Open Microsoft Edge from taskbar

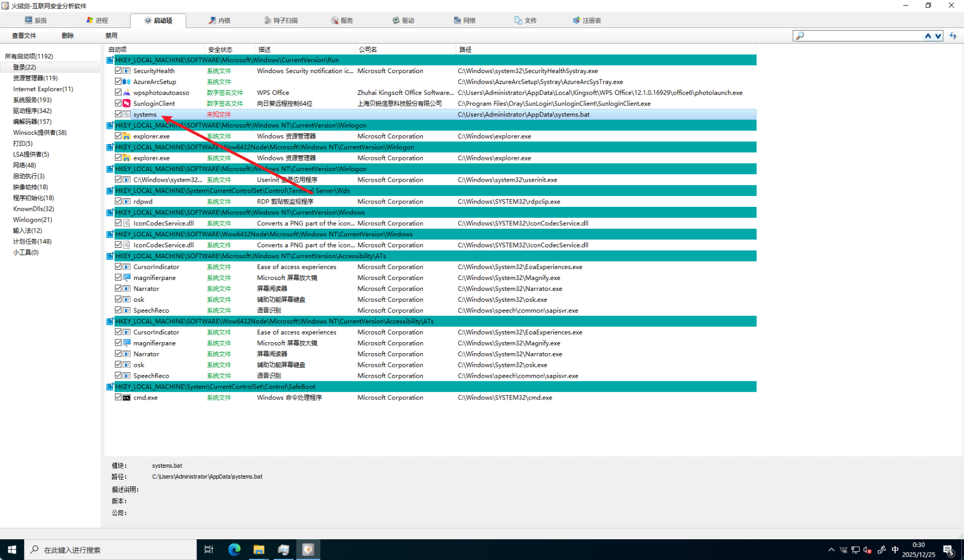[234, 550]
